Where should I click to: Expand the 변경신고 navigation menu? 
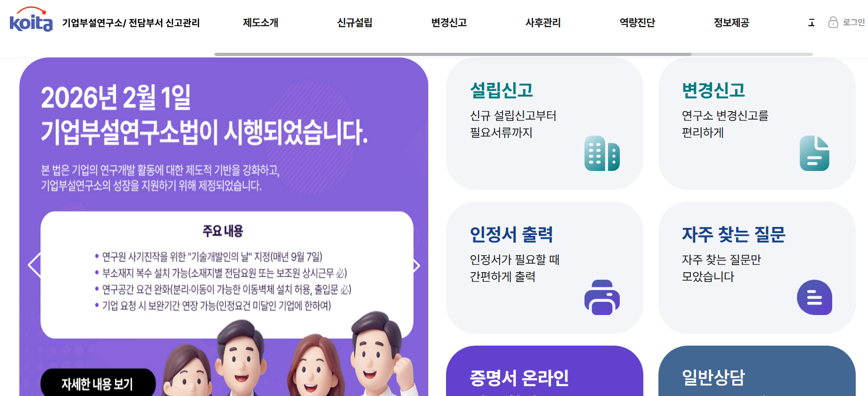pos(449,23)
